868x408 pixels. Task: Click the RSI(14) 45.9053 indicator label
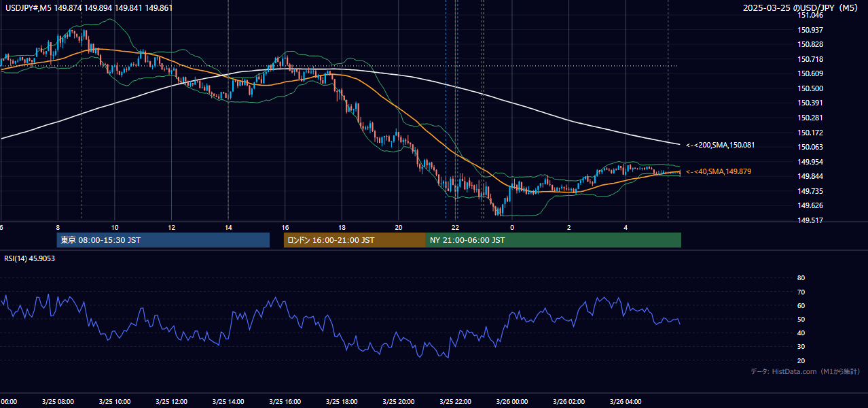(x=30, y=258)
